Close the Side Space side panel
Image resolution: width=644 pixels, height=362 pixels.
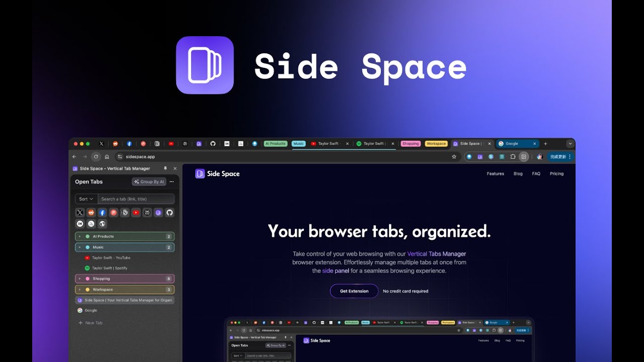(175, 168)
